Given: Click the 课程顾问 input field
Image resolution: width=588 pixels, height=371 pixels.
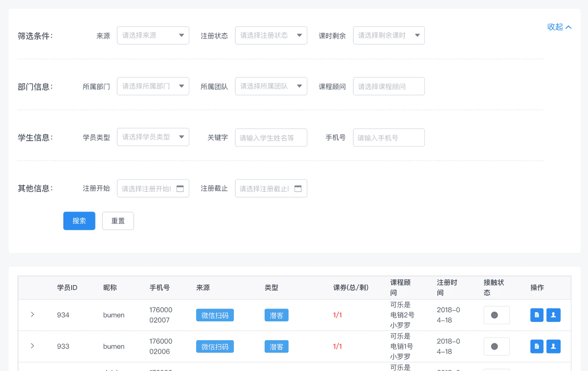Looking at the screenshot, I should [389, 86].
